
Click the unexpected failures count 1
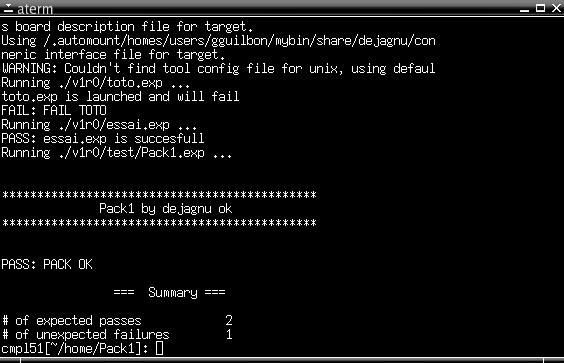pos(229,335)
